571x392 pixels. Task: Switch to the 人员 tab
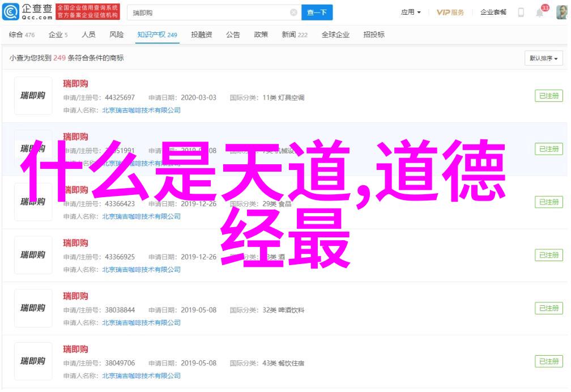(88, 35)
